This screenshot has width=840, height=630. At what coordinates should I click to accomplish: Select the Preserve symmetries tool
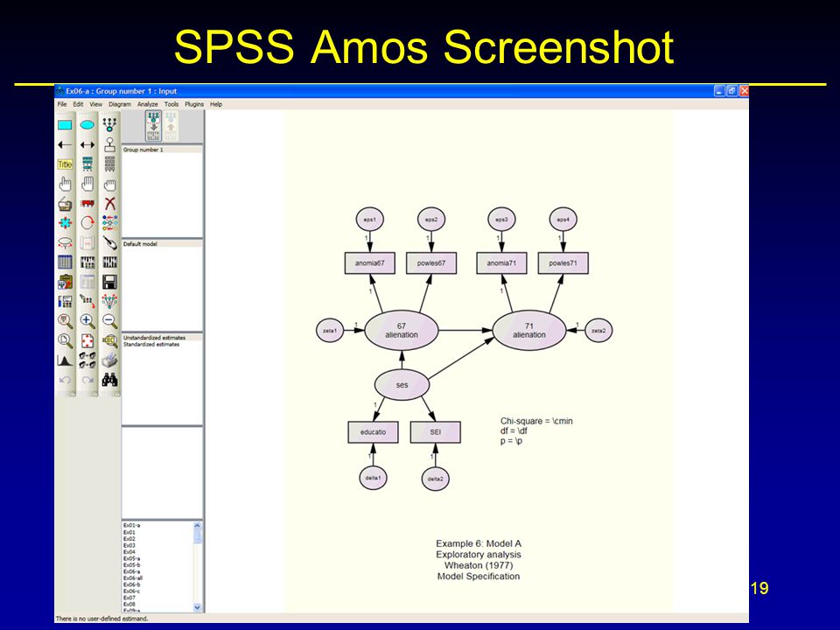point(110,301)
